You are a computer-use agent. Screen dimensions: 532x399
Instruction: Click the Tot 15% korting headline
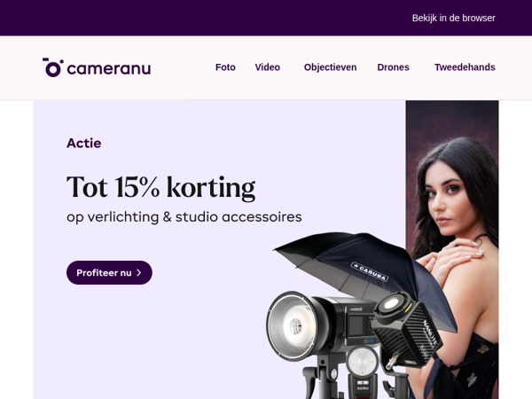(160, 187)
